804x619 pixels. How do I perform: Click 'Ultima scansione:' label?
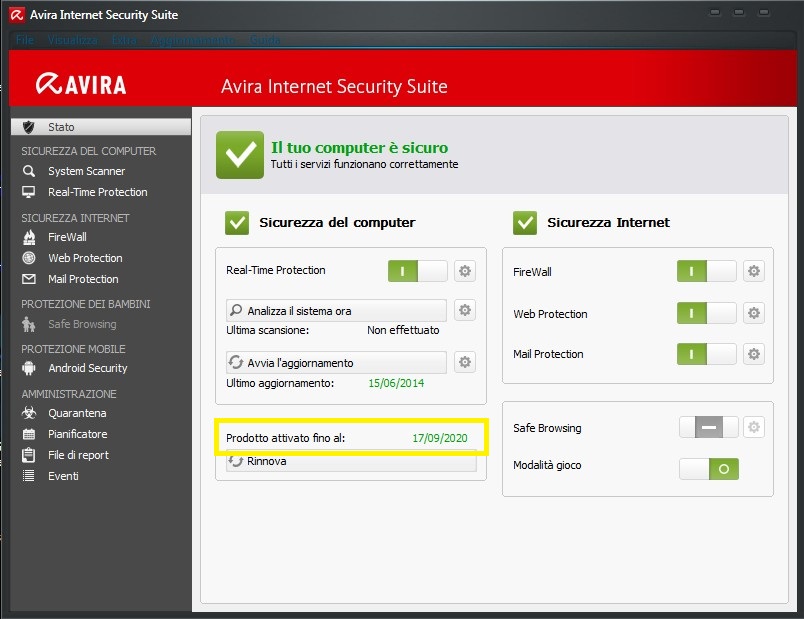coord(268,330)
